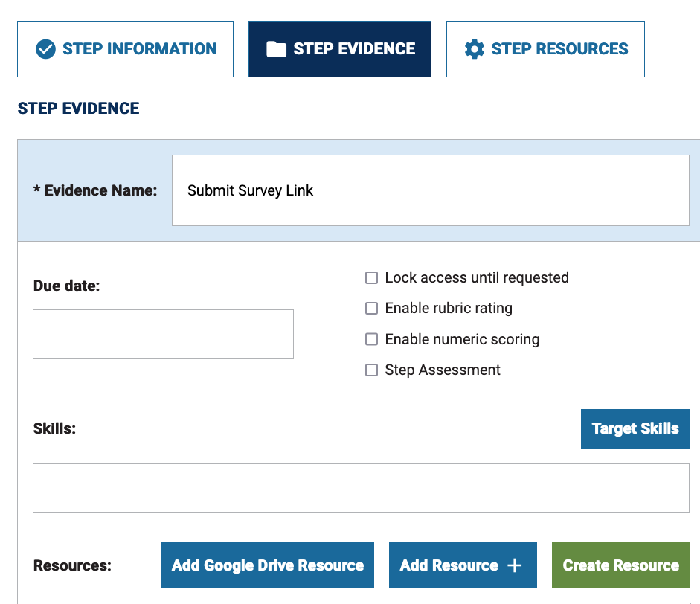Check the Enable numeric scoring option

coord(371,339)
